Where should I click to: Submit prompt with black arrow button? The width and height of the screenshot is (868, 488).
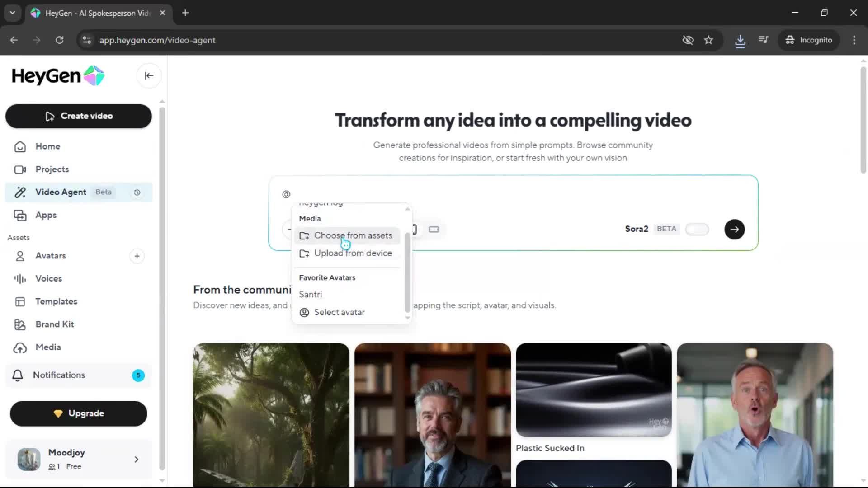(x=734, y=230)
